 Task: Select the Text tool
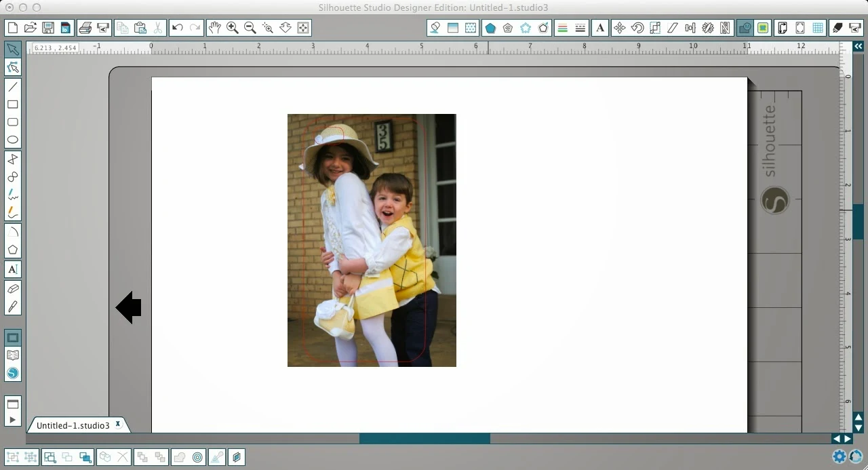coord(12,269)
